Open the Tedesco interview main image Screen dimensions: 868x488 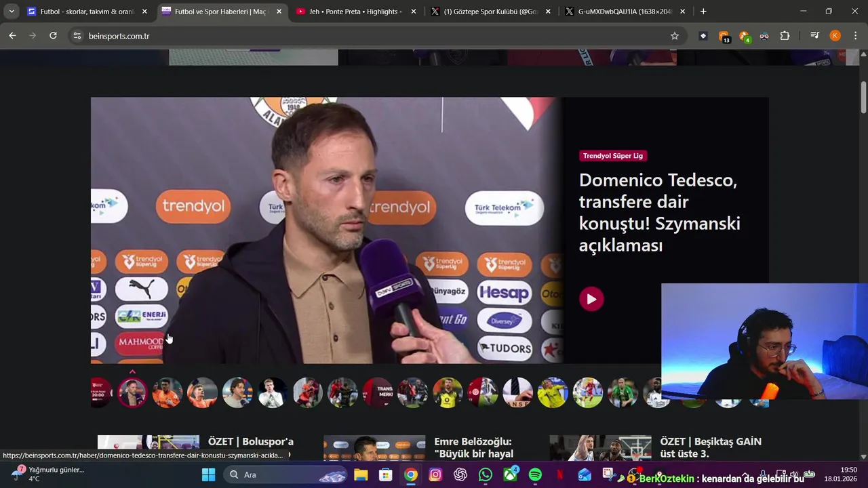pyautogui.click(x=326, y=230)
